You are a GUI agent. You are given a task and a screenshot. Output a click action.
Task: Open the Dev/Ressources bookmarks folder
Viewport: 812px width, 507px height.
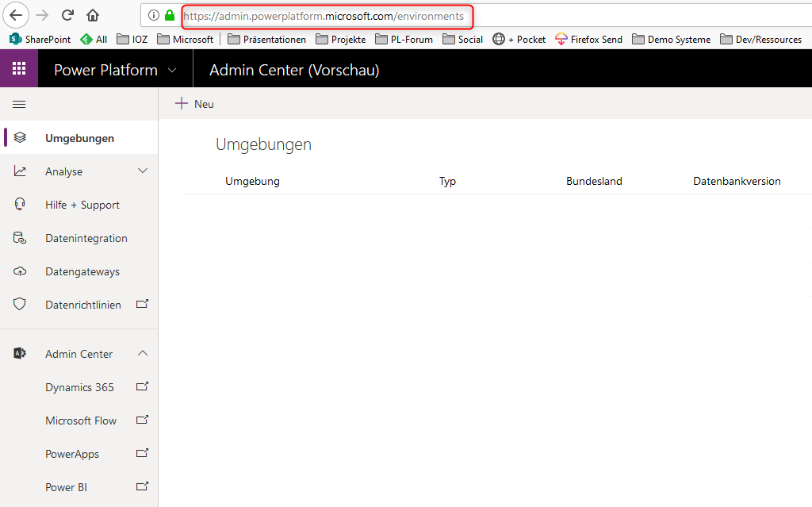760,40
